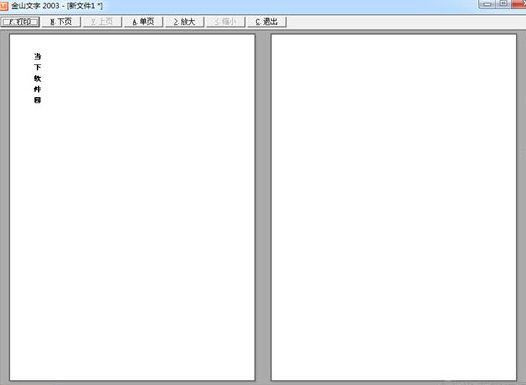Click the grey gap between the pages
526x385 pixels.
coord(263,207)
